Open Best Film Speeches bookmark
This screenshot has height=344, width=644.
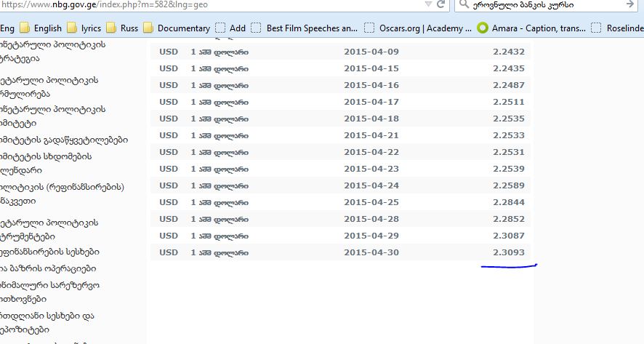pos(305,28)
